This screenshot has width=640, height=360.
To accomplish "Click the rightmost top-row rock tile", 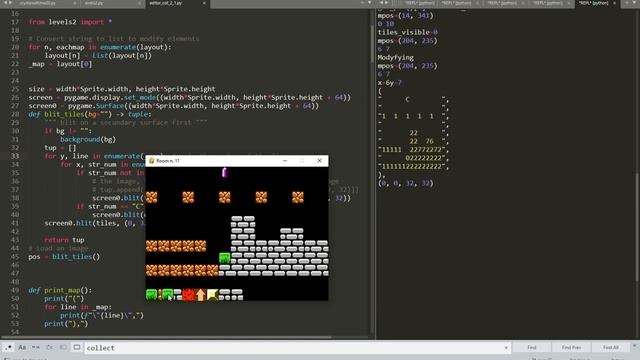I will point(298,197).
